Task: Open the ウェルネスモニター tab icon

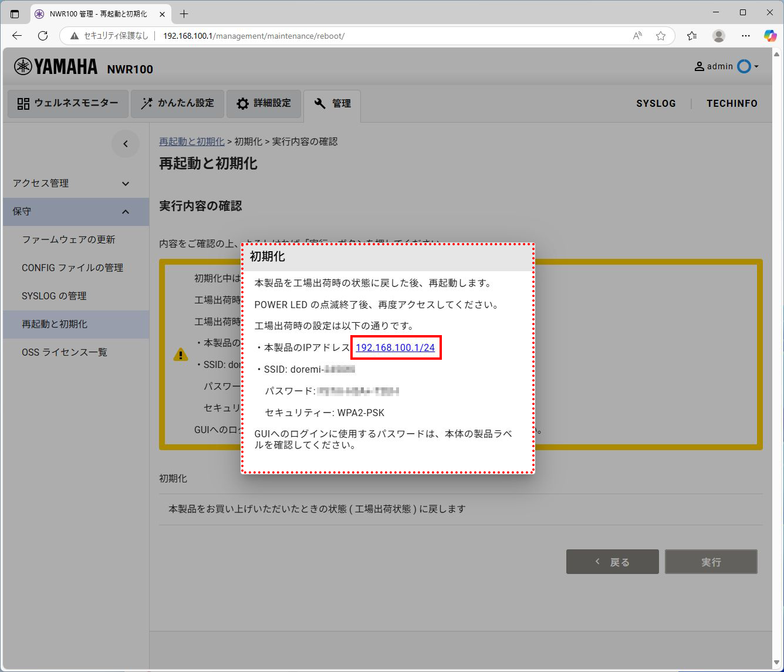Action: (x=22, y=103)
